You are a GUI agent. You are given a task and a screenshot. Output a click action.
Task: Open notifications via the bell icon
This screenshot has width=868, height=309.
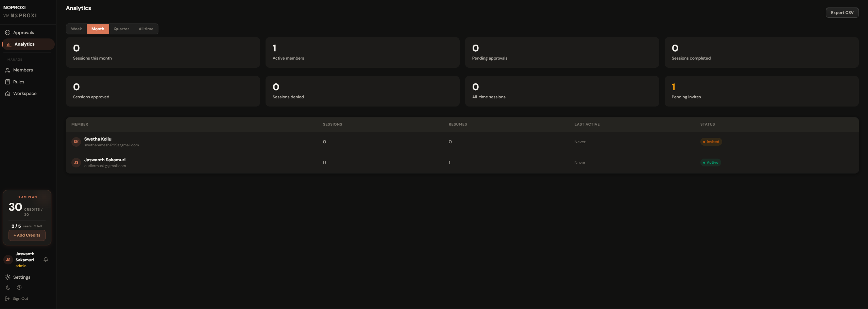click(46, 260)
